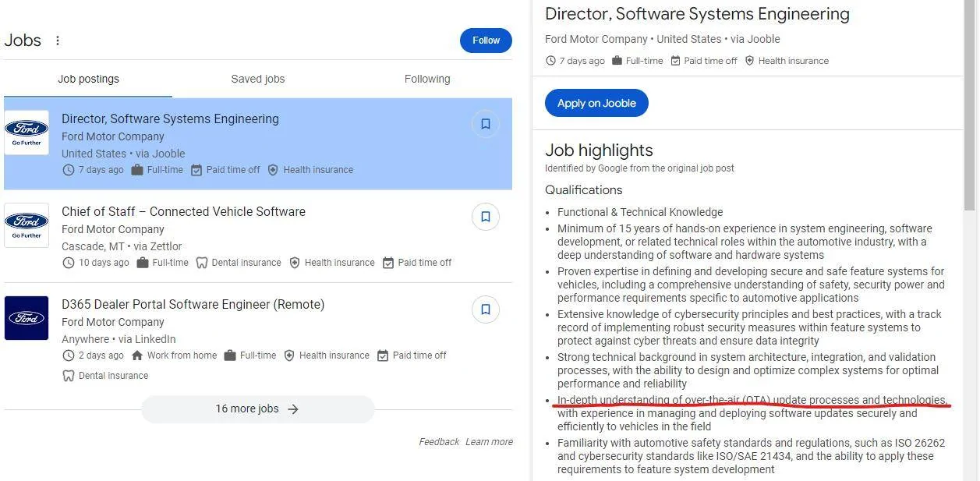Viewport: 980px width, 481px height.
Task: Click the dark blue Ford logo on D365 listing
Action: click(x=27, y=318)
